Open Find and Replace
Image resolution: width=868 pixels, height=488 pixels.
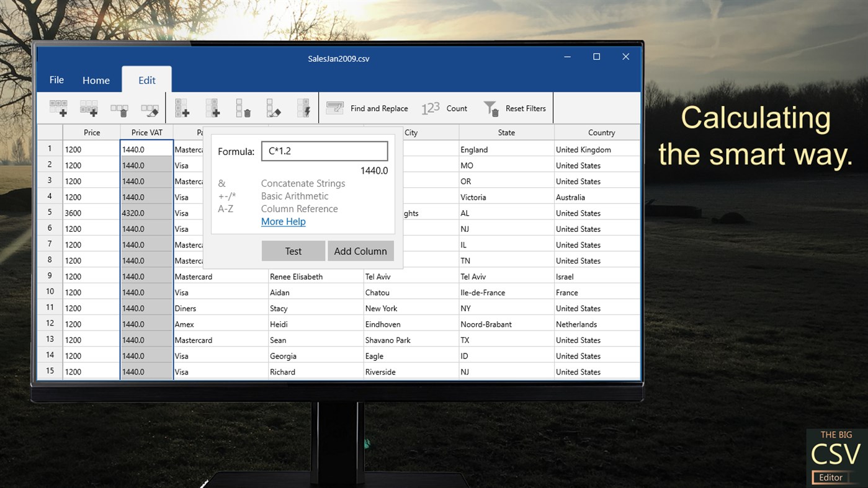point(367,108)
